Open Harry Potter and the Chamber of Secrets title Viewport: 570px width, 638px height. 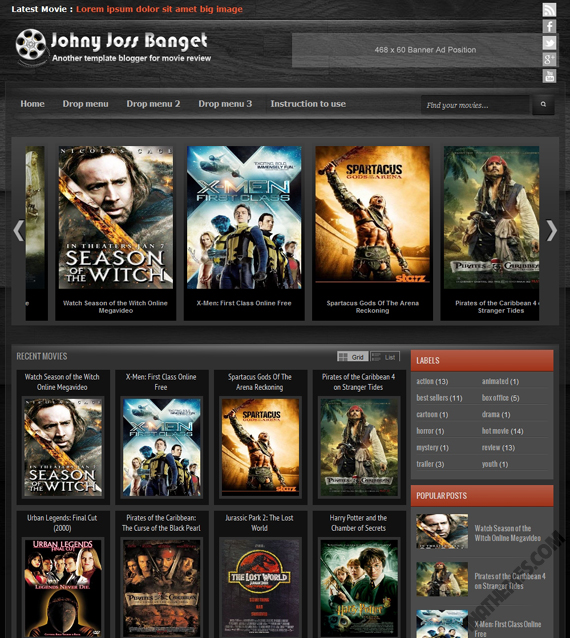358,523
